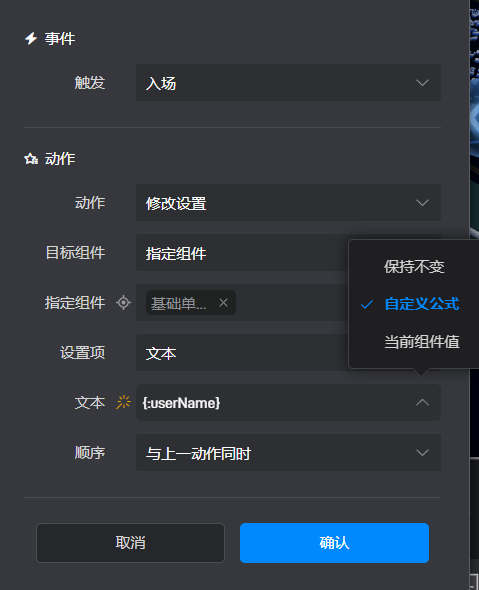
Task: Remove the 基础单... tag with its X
Action: 224,303
